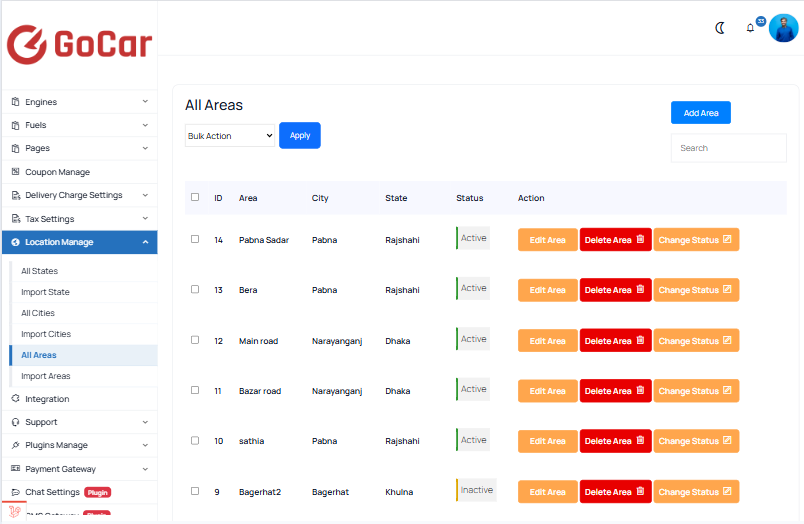Click the Status column header
804x524 pixels.
click(x=470, y=198)
